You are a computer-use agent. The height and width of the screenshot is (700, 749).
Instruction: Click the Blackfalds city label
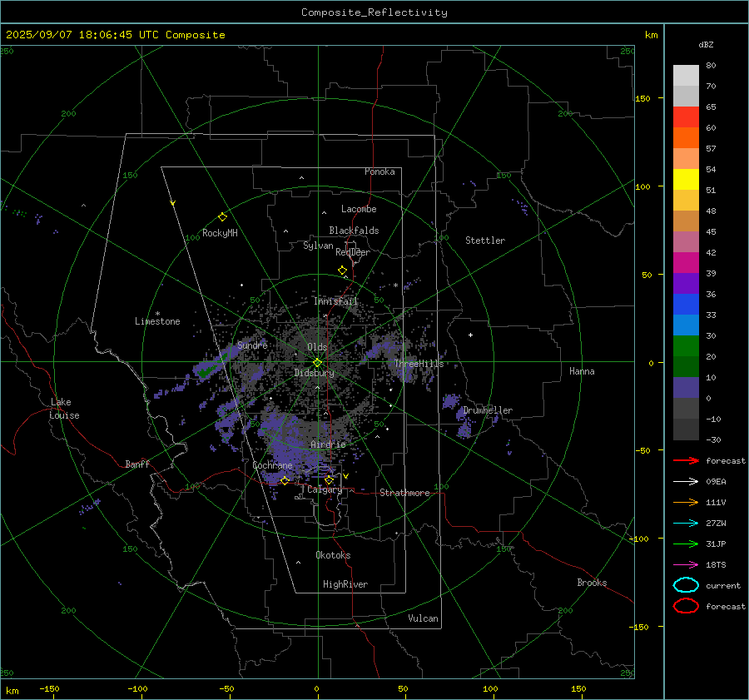click(x=354, y=231)
